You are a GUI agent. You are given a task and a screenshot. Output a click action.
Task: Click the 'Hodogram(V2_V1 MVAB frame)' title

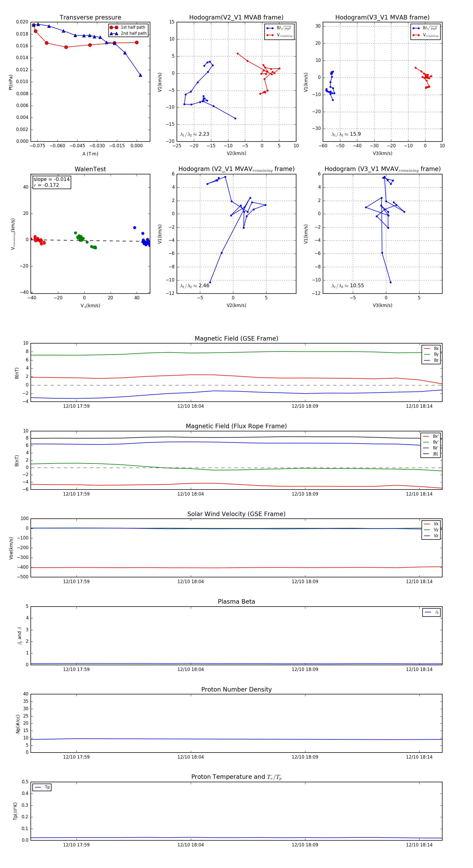236,18
